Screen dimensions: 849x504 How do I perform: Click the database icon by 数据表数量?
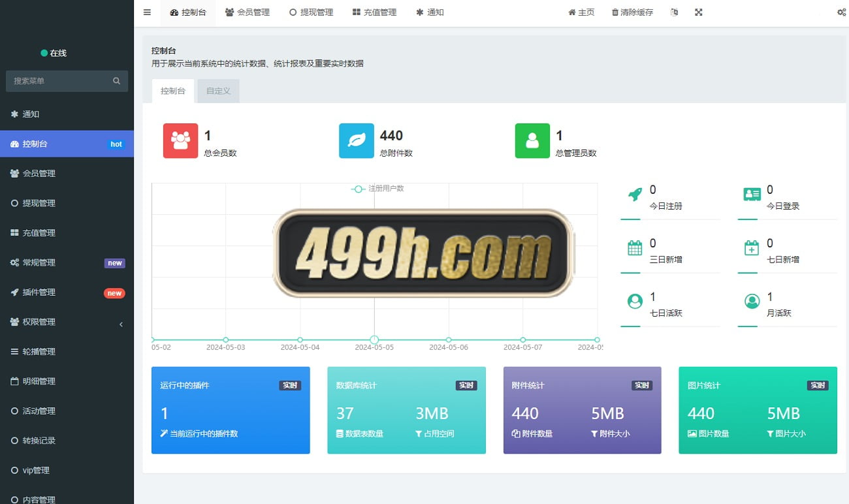pyautogui.click(x=340, y=433)
